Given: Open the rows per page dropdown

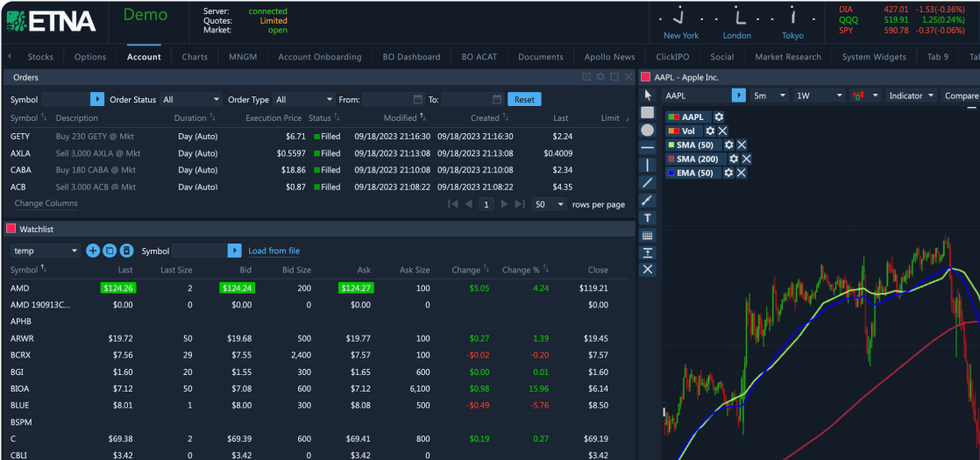Looking at the screenshot, I should click(x=550, y=204).
